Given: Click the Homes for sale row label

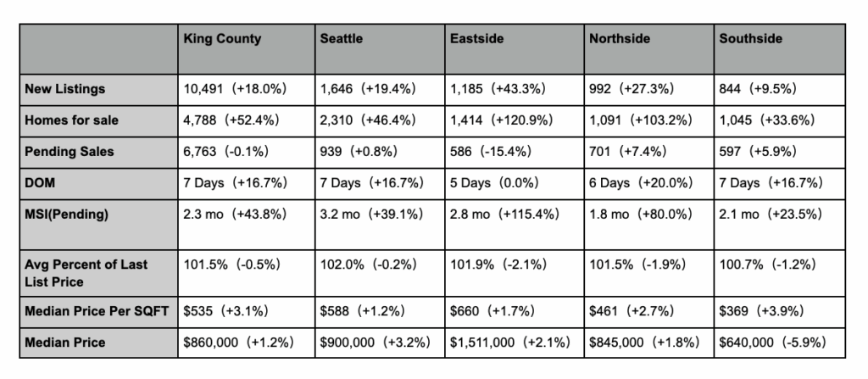Looking at the screenshot, I should (71, 120).
